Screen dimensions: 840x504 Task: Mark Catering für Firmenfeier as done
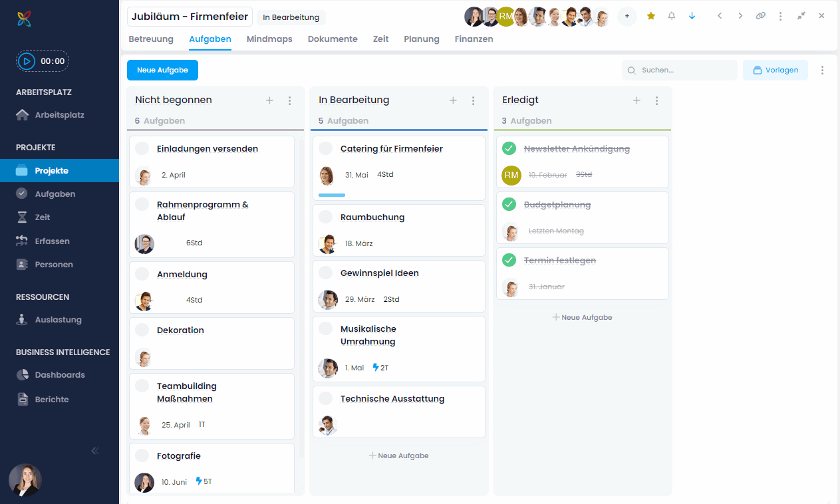click(326, 148)
